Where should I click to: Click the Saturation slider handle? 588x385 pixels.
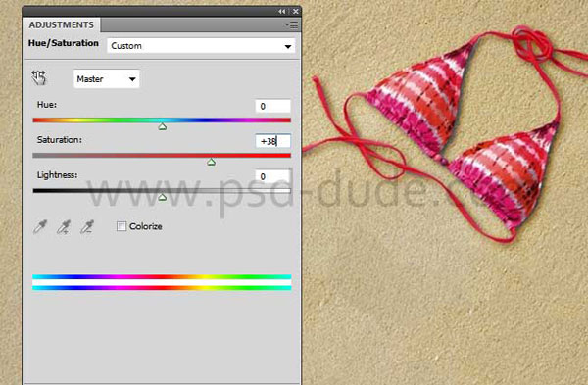[x=211, y=162]
